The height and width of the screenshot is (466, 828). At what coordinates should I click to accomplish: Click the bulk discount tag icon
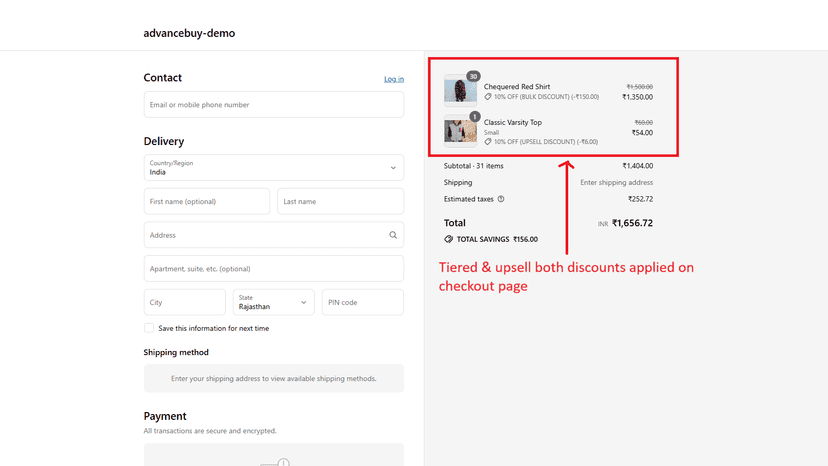pos(488,97)
